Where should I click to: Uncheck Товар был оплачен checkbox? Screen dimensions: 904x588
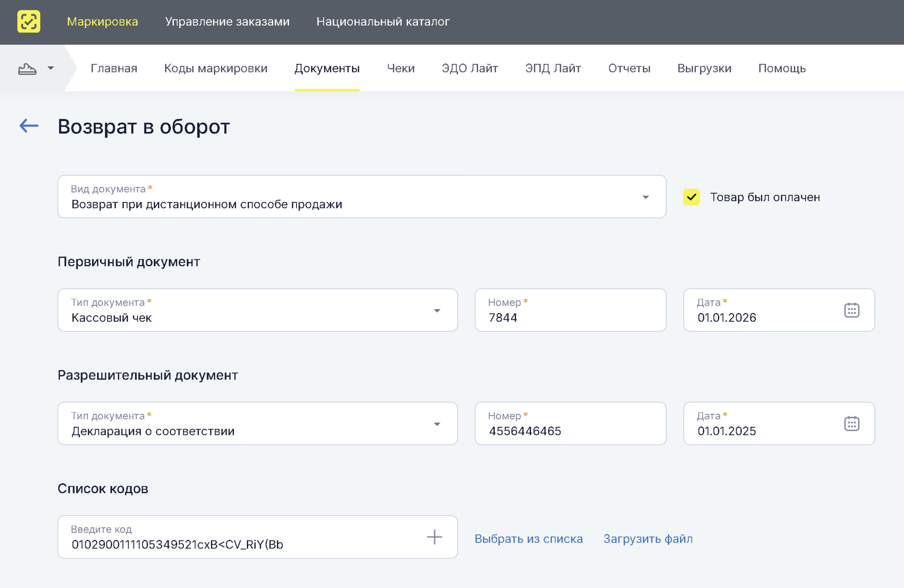[691, 197]
